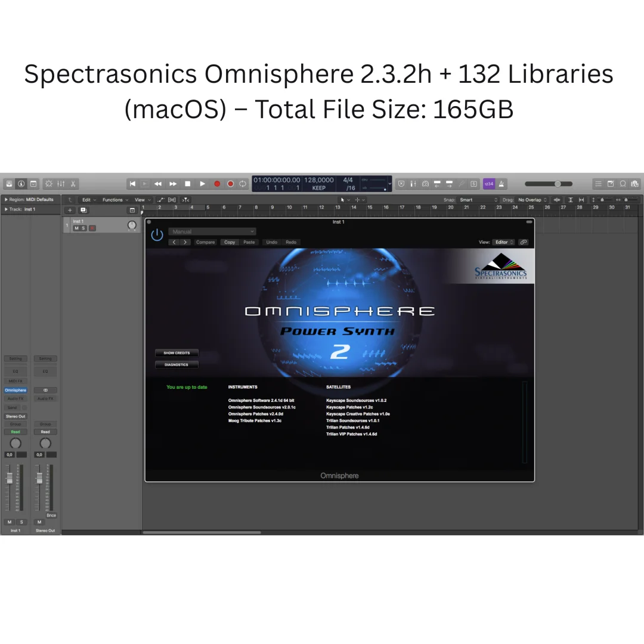644x644 pixels.
Task: Open the Drag No Overlap dropdown
Action: (x=533, y=200)
